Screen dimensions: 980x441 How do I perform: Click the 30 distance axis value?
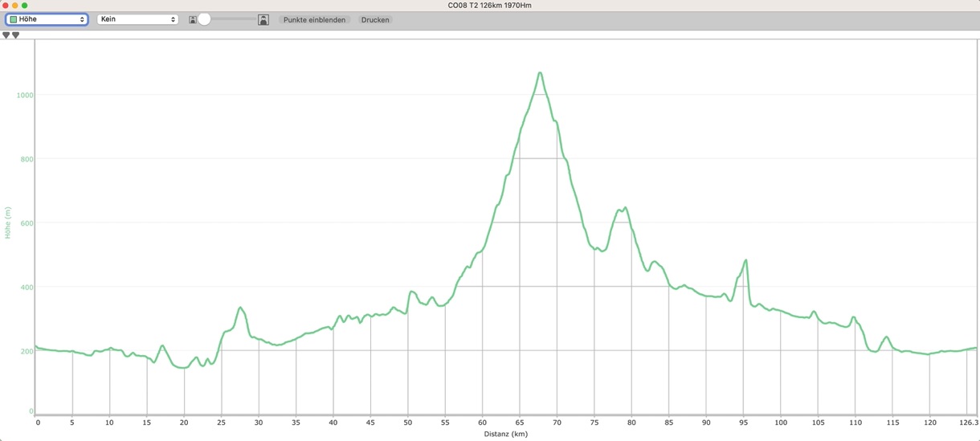pos(259,423)
